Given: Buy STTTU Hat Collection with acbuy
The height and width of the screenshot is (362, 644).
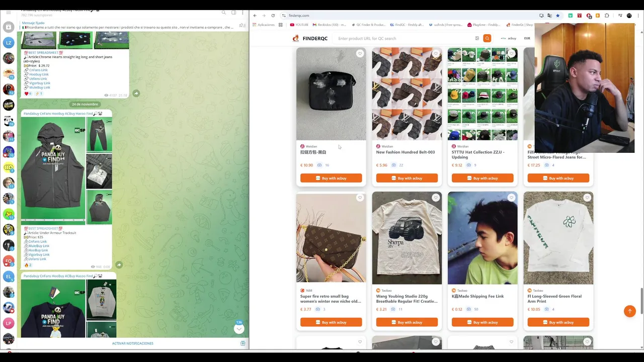Looking at the screenshot, I should (x=482, y=178).
